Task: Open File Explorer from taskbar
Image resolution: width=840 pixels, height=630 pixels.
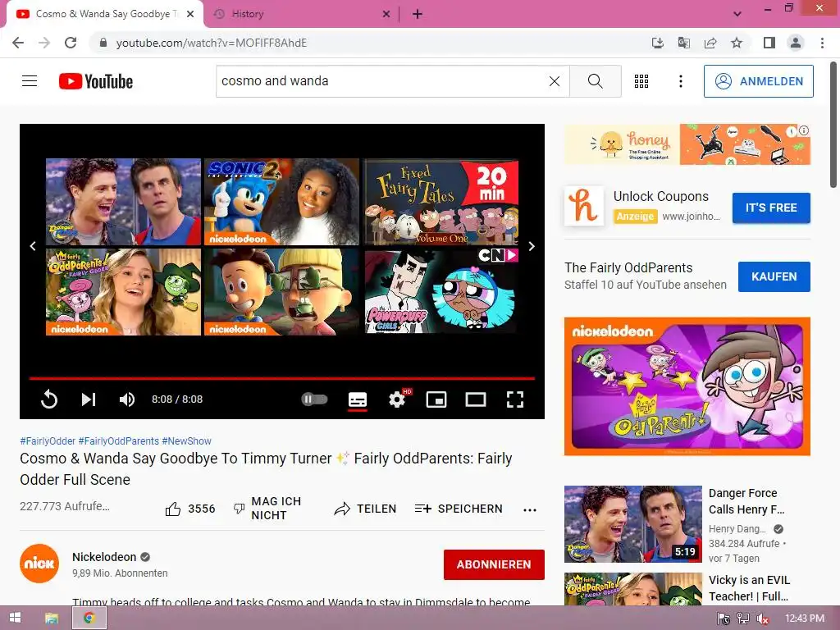Action: tap(52, 619)
